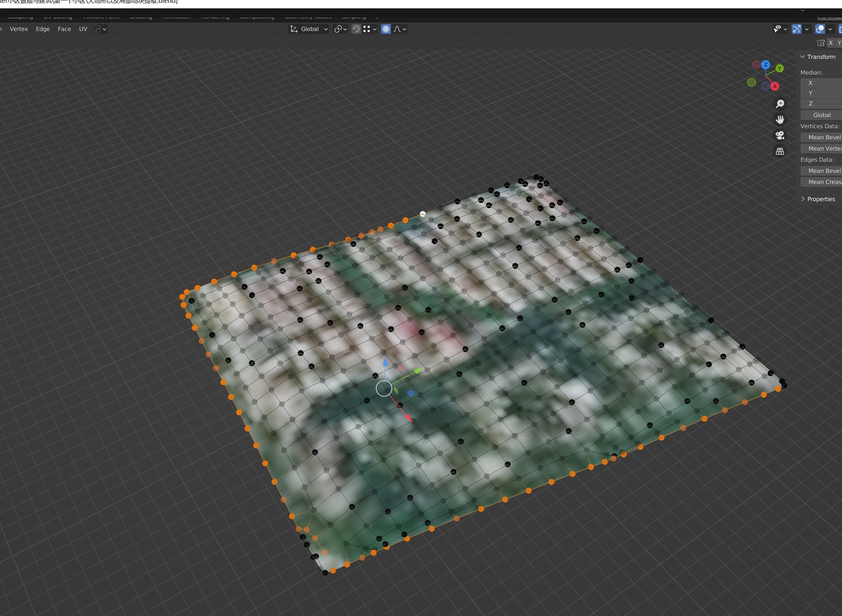Open the overlays settings dropdown arrow
This screenshot has width=842, height=616.
click(x=830, y=29)
